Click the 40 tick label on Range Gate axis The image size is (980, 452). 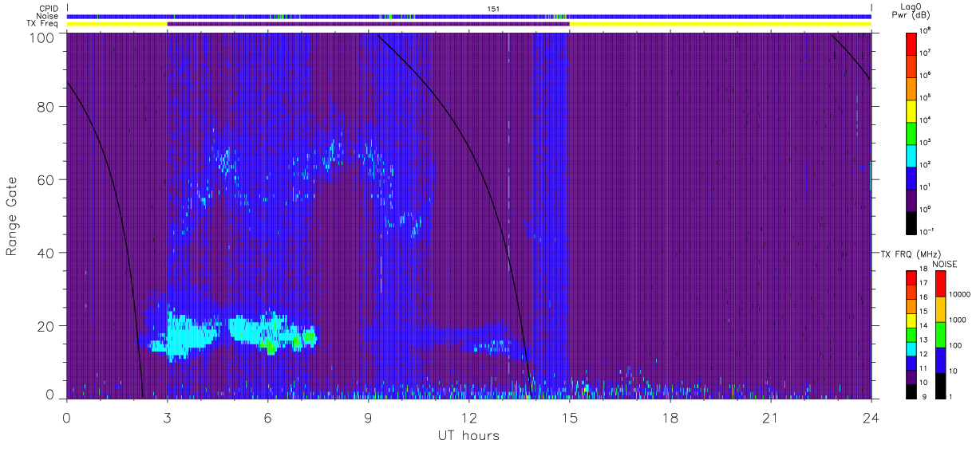[x=46, y=253]
